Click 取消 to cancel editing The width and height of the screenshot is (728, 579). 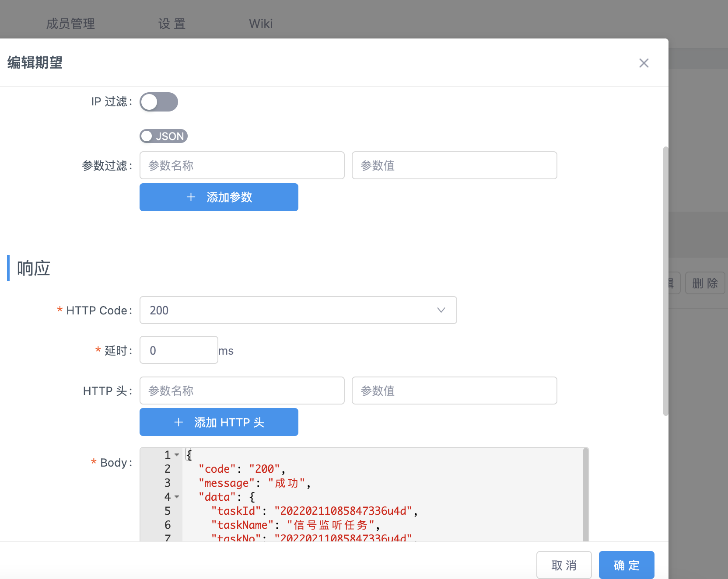tap(563, 565)
